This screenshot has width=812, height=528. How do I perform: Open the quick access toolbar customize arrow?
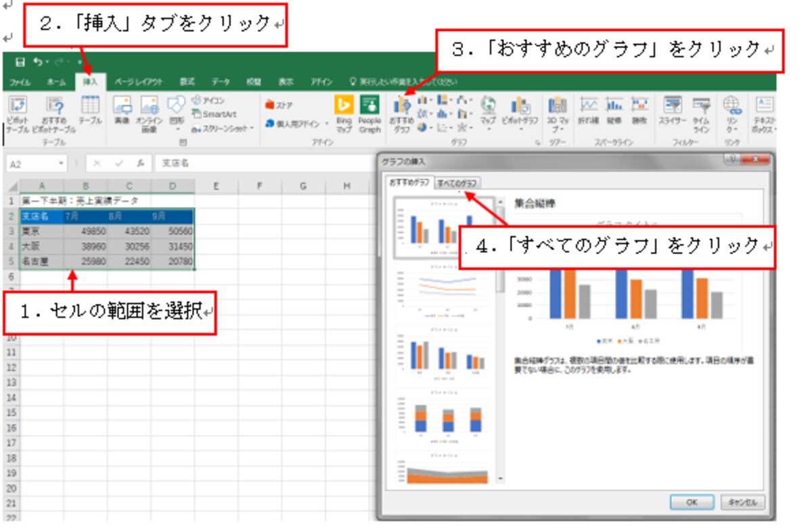click(78, 63)
